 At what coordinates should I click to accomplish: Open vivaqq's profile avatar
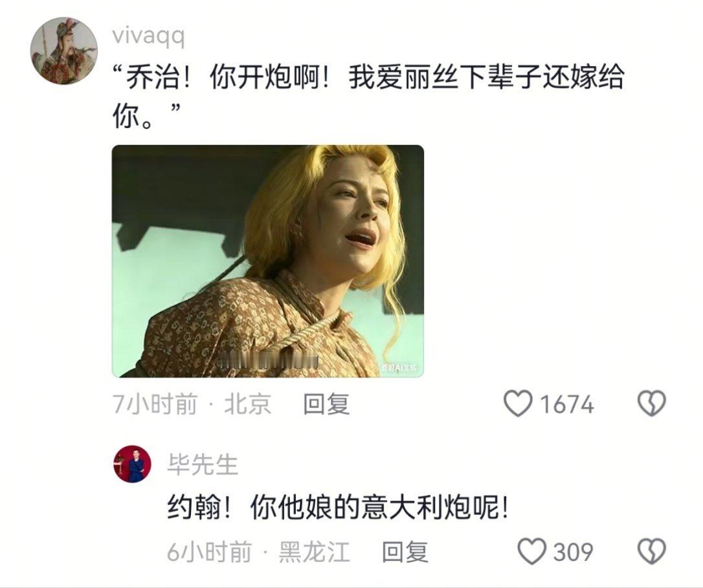tap(63, 50)
